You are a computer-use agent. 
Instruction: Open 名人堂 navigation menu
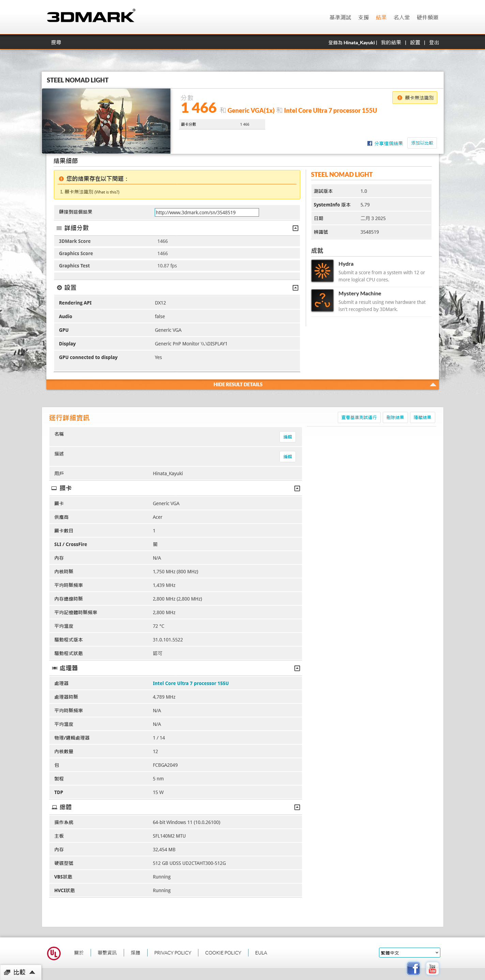[401, 17]
